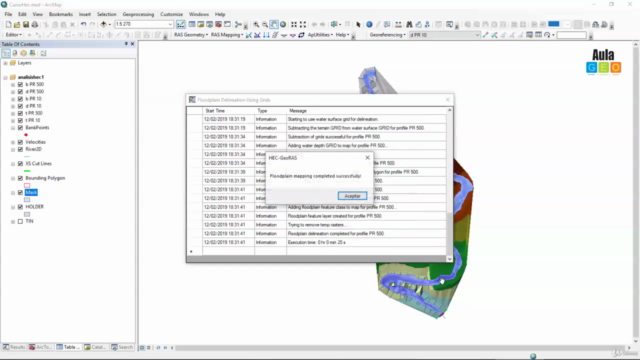
Task: Click Aceptar in the HEC-GeoRAS dialog
Action: 352,196
